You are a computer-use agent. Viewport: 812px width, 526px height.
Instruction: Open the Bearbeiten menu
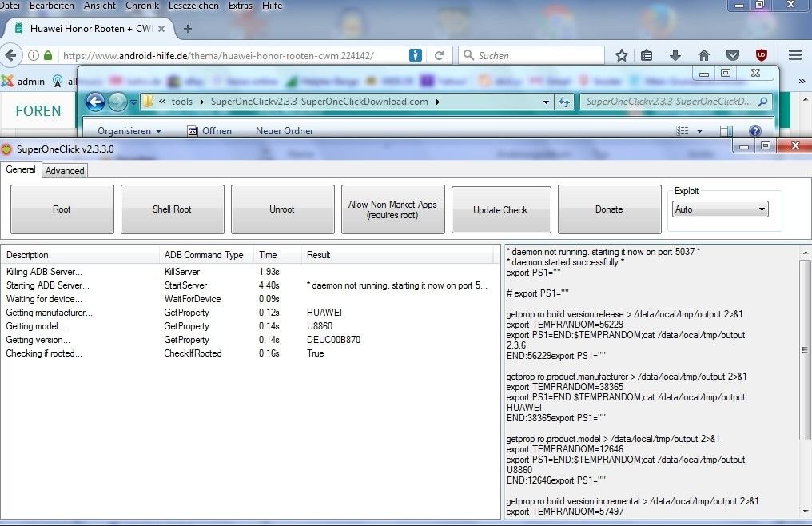click(52, 6)
